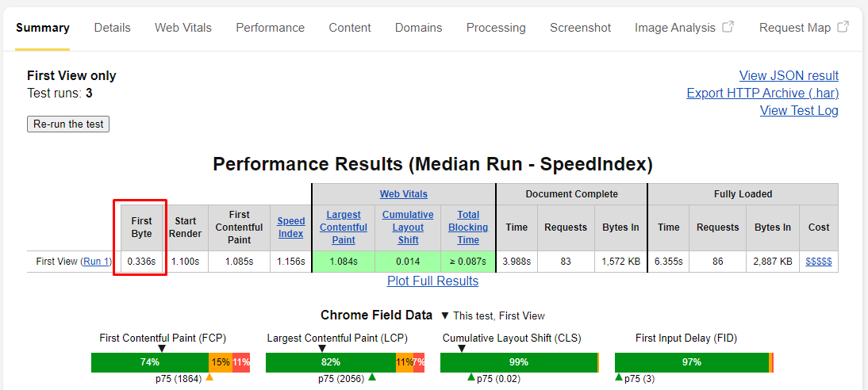Viewport: 868px width, 390px height.
Task: Open the Total Blocking Time link
Action: pyautogui.click(x=468, y=227)
